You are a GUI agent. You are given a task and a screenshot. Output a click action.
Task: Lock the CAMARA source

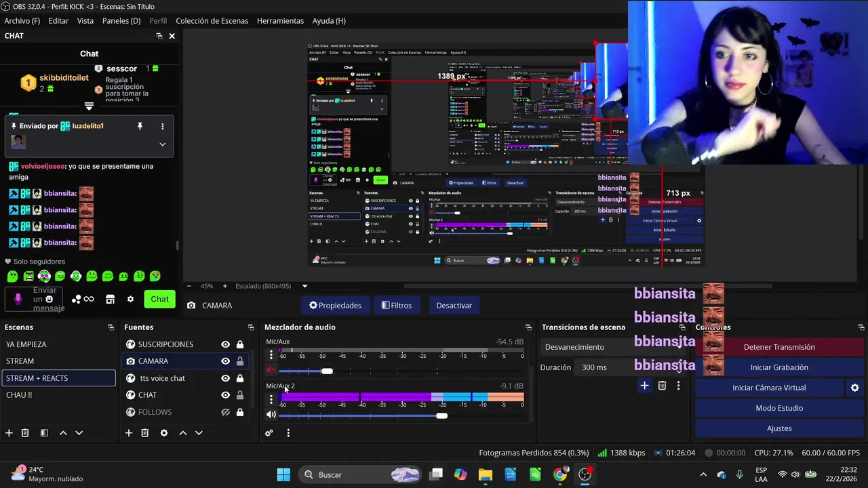(x=239, y=361)
